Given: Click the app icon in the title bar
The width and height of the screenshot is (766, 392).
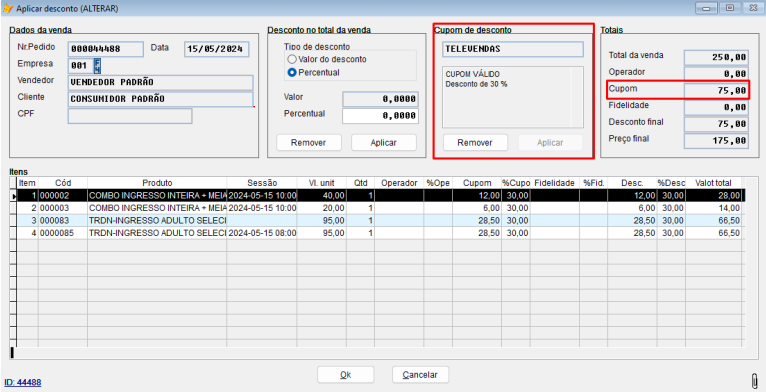Looking at the screenshot, I should [8, 8].
